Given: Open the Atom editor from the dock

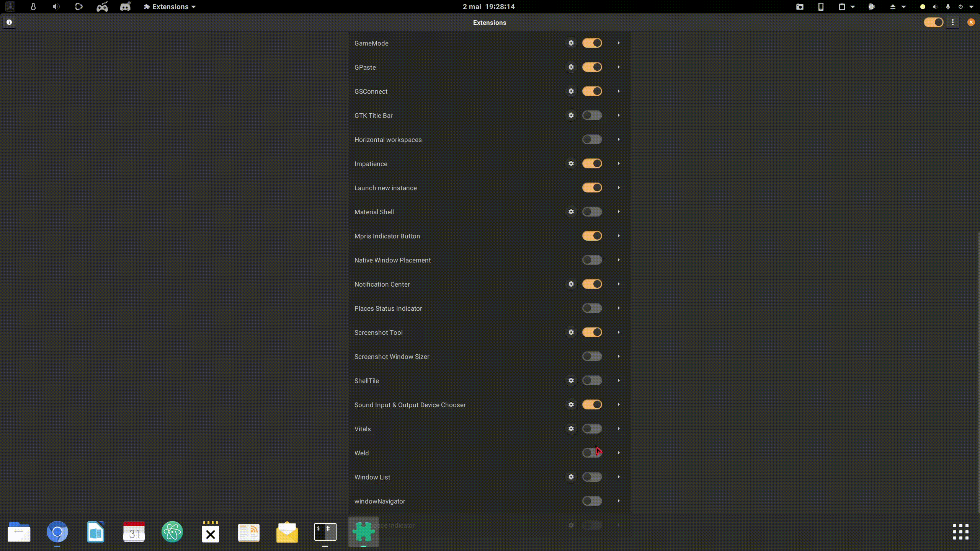Looking at the screenshot, I should [172, 532].
